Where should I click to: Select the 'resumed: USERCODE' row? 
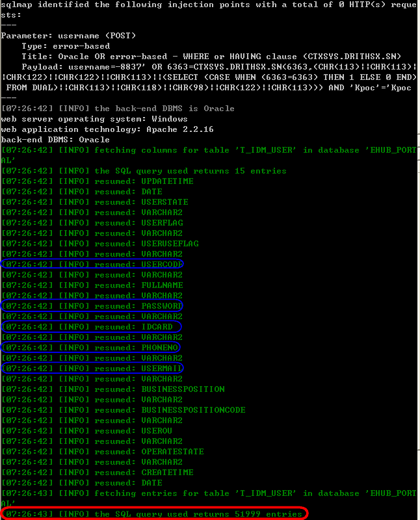(92, 265)
